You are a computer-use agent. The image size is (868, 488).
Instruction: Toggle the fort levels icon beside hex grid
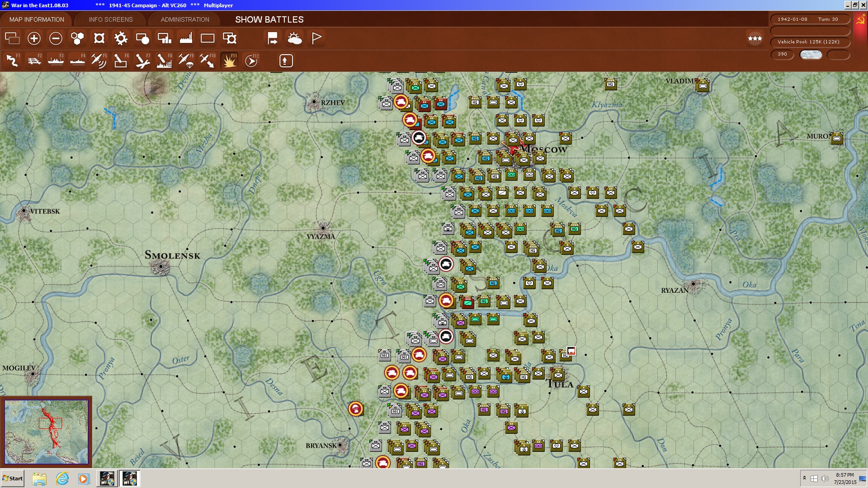click(99, 38)
